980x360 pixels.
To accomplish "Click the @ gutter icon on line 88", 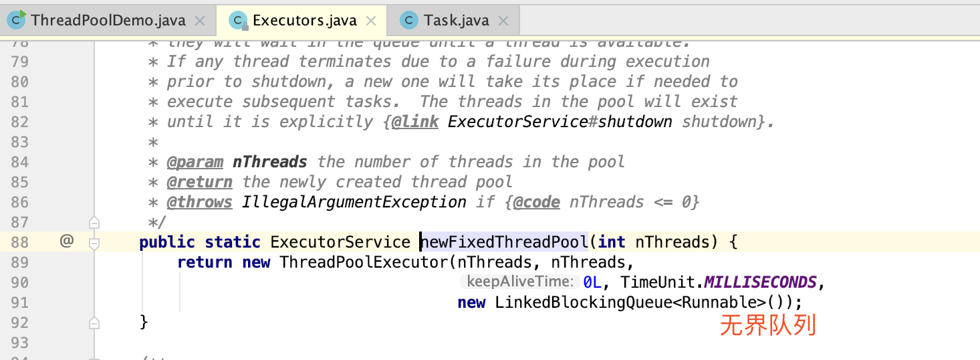I will point(66,242).
